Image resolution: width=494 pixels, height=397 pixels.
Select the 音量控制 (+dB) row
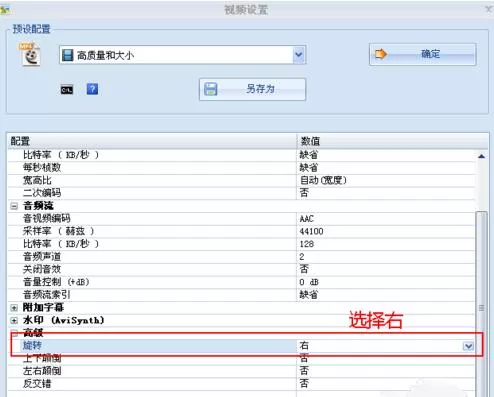click(x=242, y=282)
